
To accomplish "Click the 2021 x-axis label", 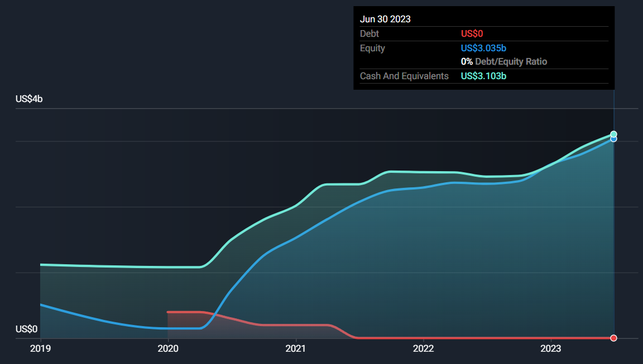I will click(x=295, y=348).
